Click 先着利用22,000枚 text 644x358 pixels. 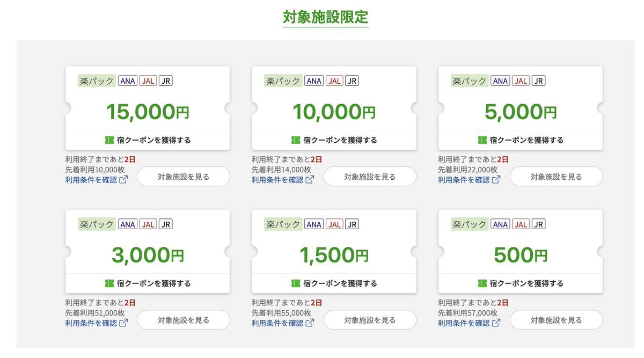[x=468, y=170]
